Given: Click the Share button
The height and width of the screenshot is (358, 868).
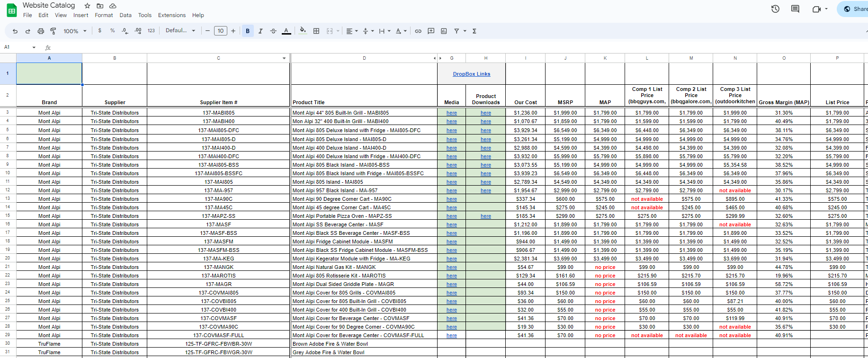Looking at the screenshot, I should point(855,9).
